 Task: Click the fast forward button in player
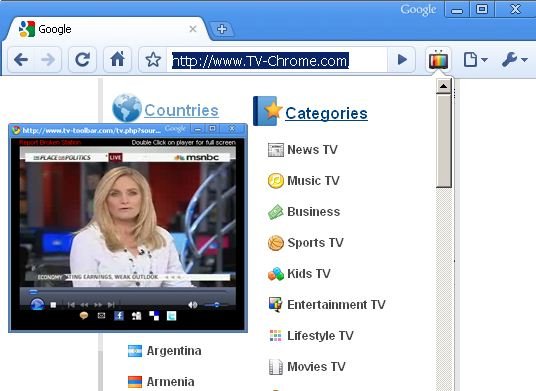pos(98,305)
